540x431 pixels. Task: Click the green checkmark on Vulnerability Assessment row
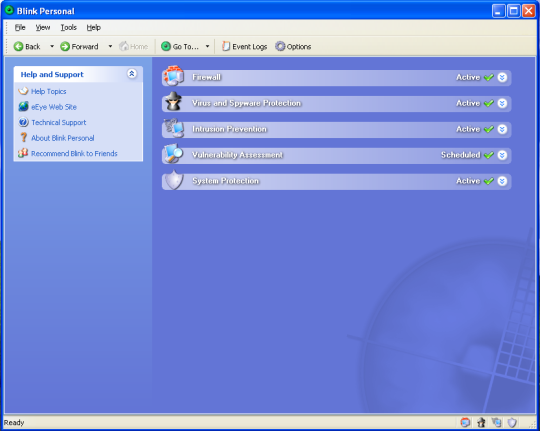coord(488,155)
